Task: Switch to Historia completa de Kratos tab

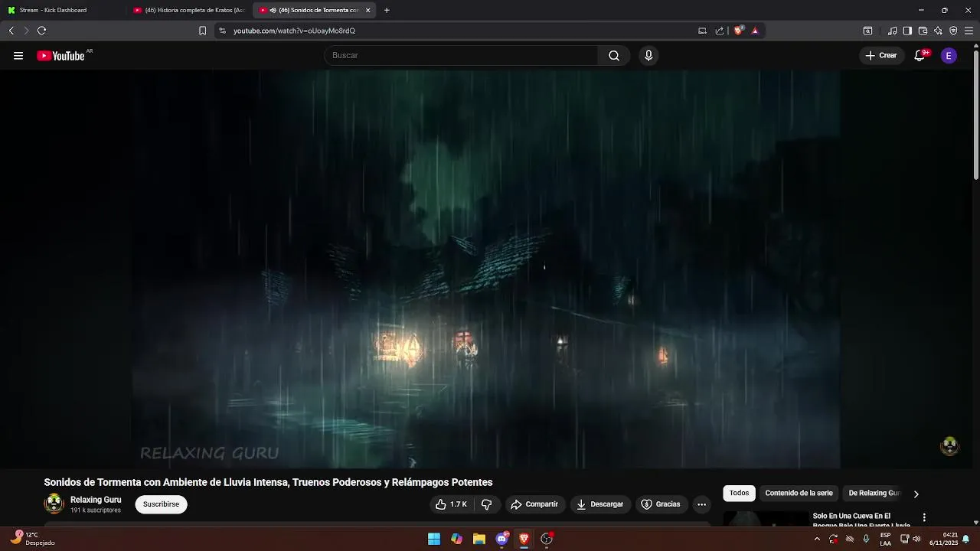Action: [x=190, y=10]
